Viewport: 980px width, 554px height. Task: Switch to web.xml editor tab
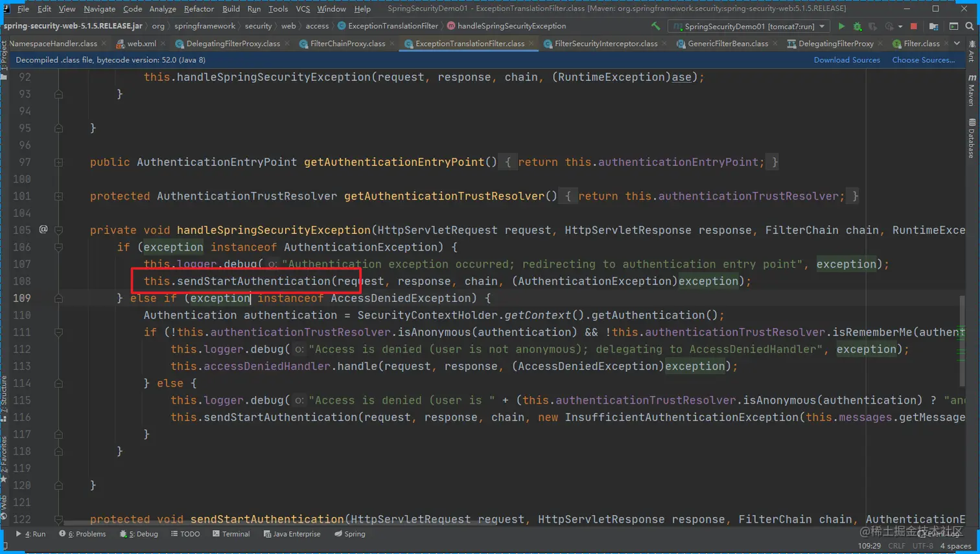[141, 43]
